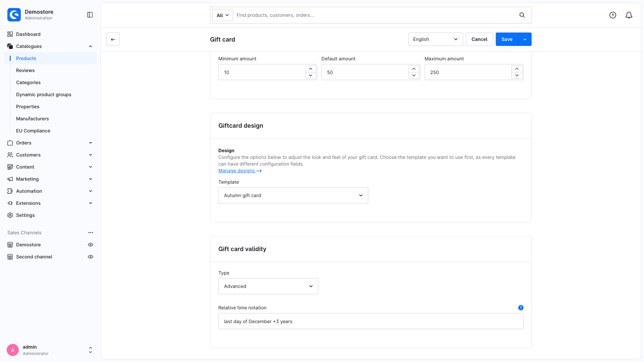Decrease the Default amount value
The image size is (644, 362).
[414, 75]
